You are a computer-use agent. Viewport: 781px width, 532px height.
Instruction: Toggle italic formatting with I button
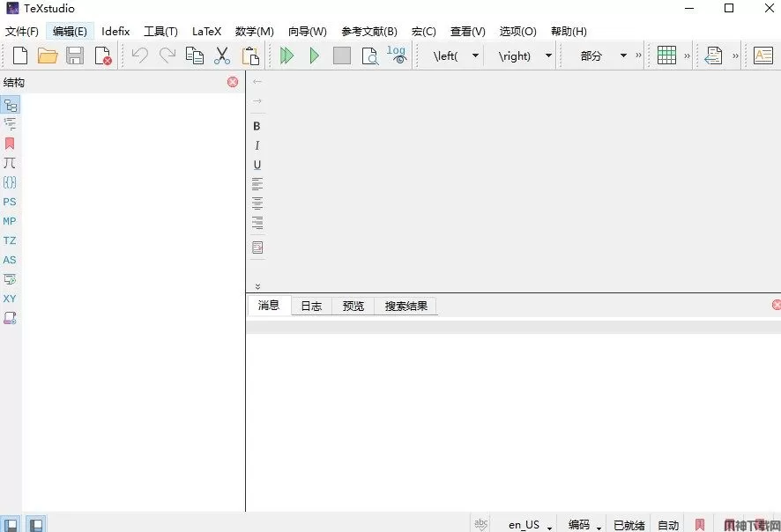[x=257, y=145]
